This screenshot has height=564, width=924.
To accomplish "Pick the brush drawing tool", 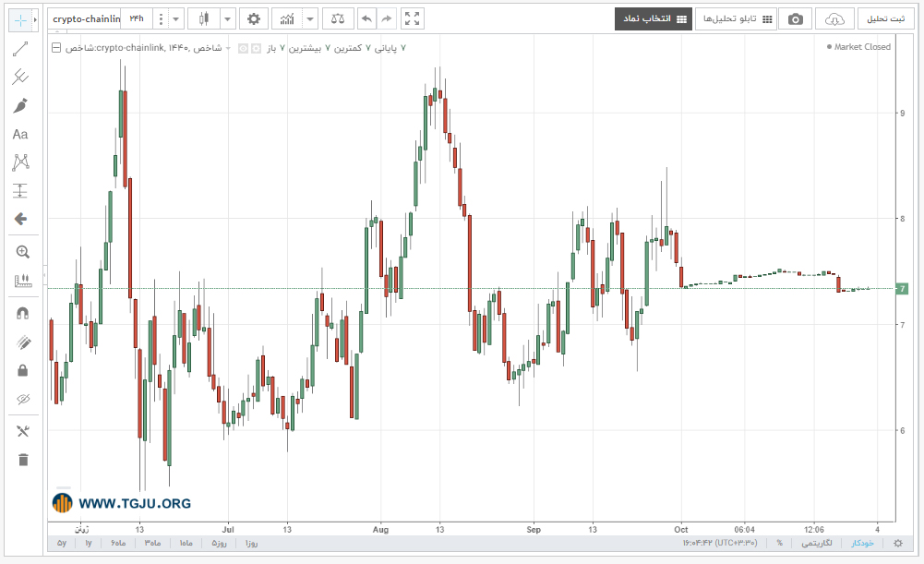I will (x=20, y=106).
